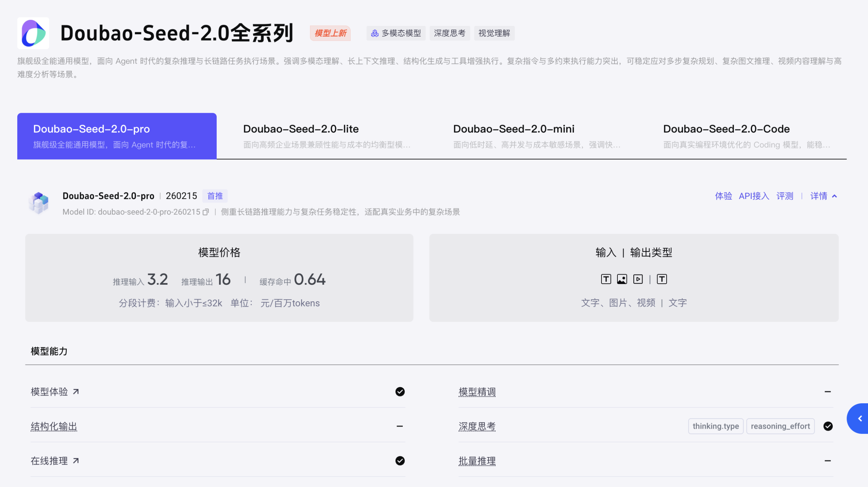Click the 结构化输出 dash expander
The height and width of the screenshot is (487, 868).
[400, 426]
